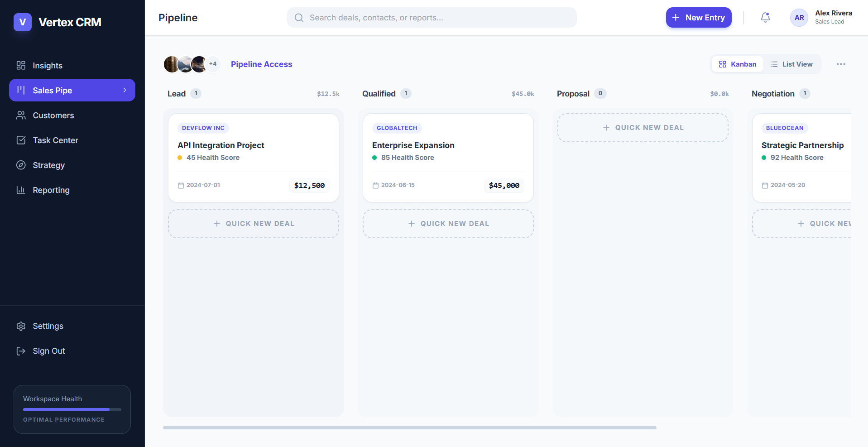Switch to List View

pos(791,64)
